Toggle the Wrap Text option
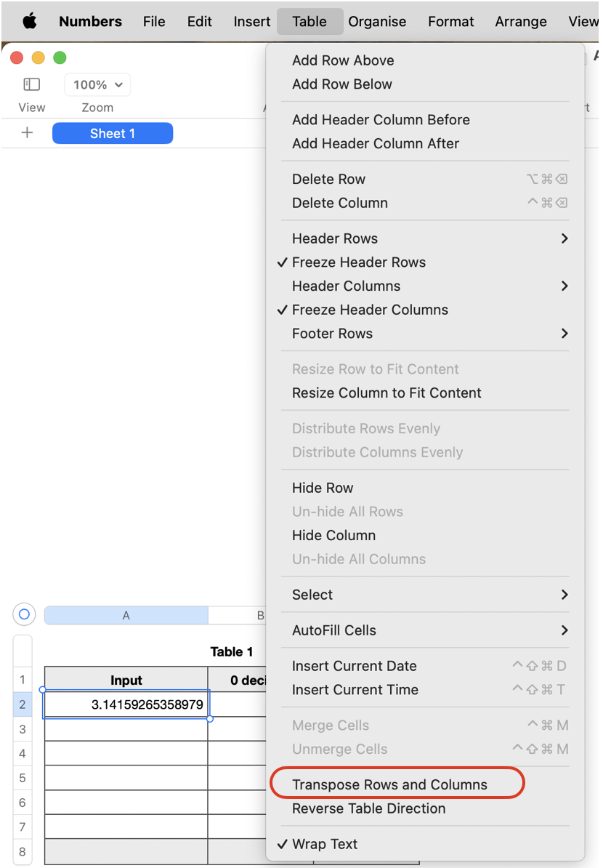The width and height of the screenshot is (603, 868). click(325, 844)
